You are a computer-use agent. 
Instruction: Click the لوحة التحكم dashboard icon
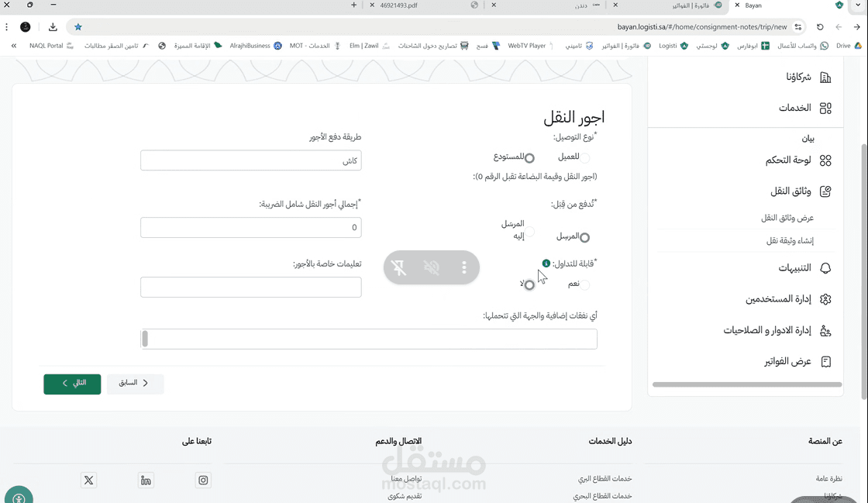[x=825, y=160]
